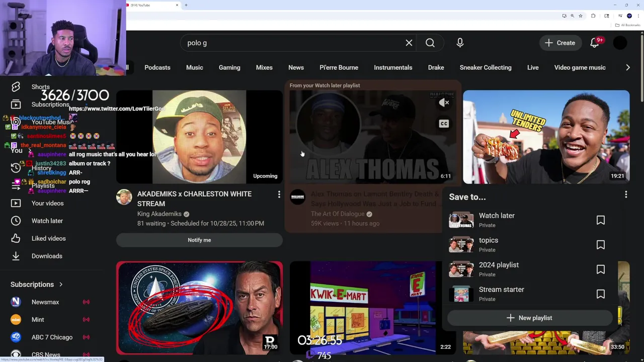
Task: Select the topics row in Save to
Action: [x=529, y=245]
